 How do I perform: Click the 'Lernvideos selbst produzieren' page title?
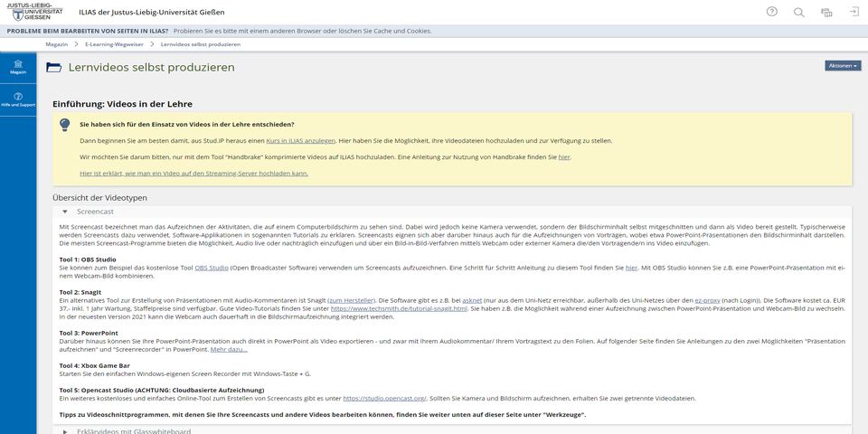pyautogui.click(x=152, y=68)
